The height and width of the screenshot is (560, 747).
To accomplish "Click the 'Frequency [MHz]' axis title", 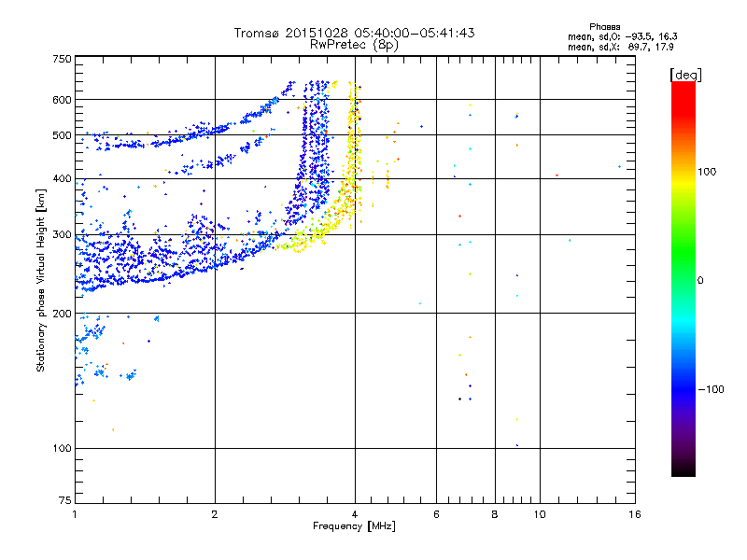I will 354,526.
